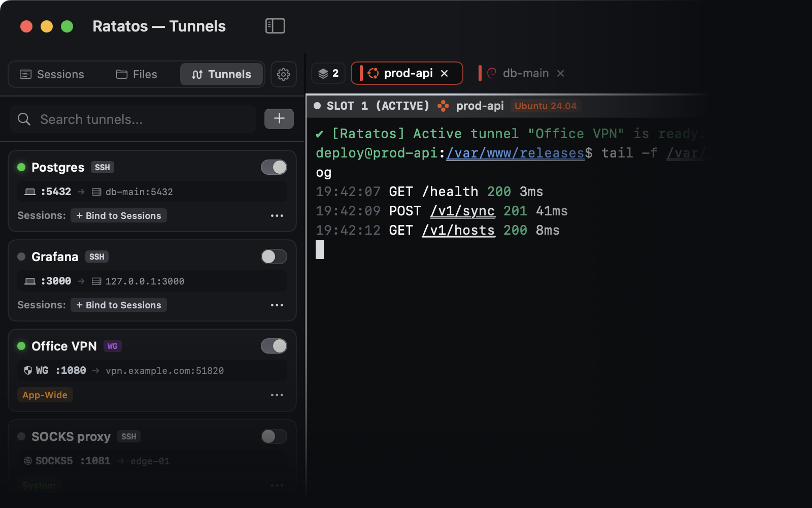
Task: Click the WireGuard shield icon
Action: point(28,370)
